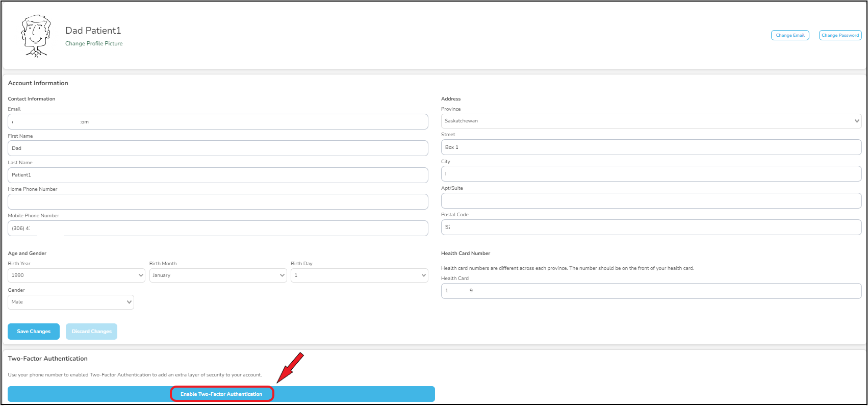868x406 pixels.
Task: Expand the Birth Year dropdown
Action: [76, 275]
